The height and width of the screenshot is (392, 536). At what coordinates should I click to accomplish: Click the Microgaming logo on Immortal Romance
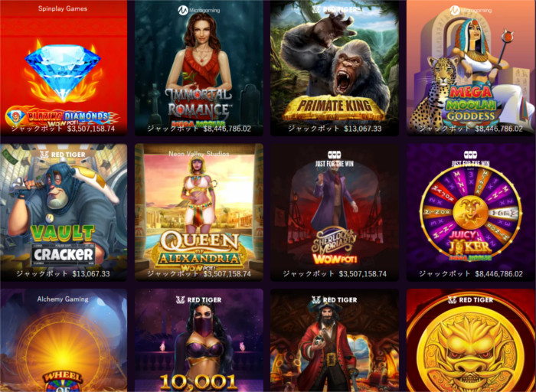[x=198, y=10]
